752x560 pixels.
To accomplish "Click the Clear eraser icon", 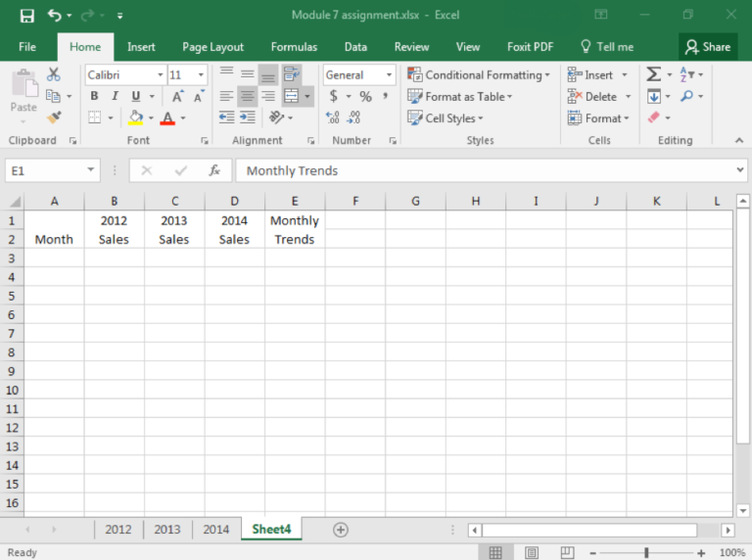I will [654, 117].
